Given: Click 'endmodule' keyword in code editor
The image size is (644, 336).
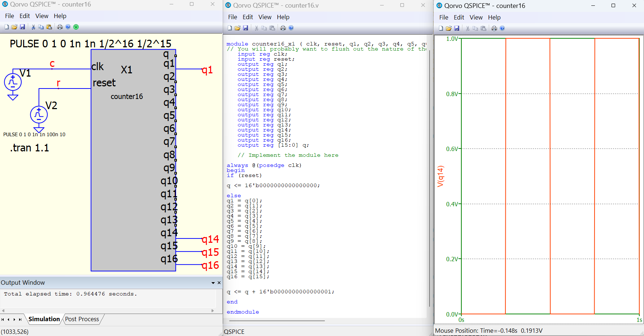Looking at the screenshot, I should [243, 312].
